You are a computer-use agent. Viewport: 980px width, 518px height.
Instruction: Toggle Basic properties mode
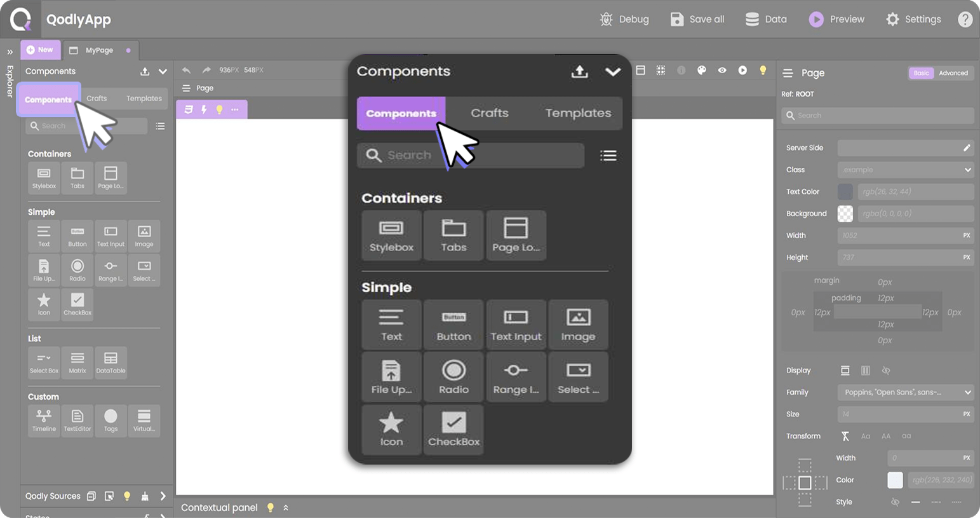pyautogui.click(x=921, y=73)
